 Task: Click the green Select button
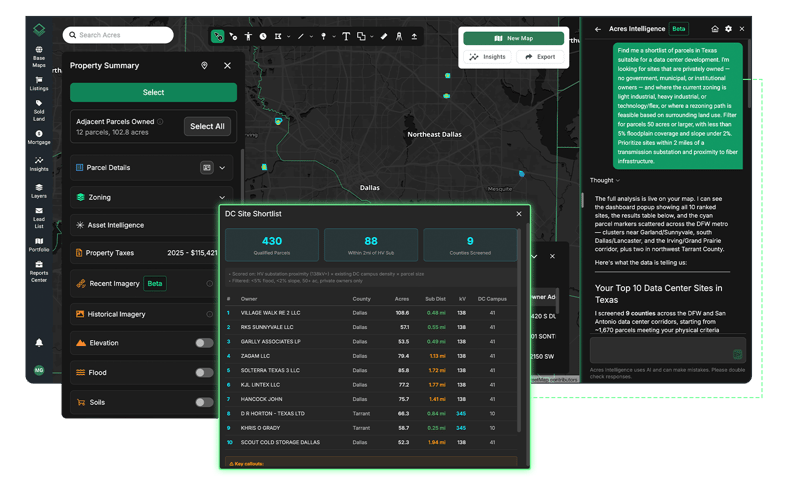(x=153, y=92)
